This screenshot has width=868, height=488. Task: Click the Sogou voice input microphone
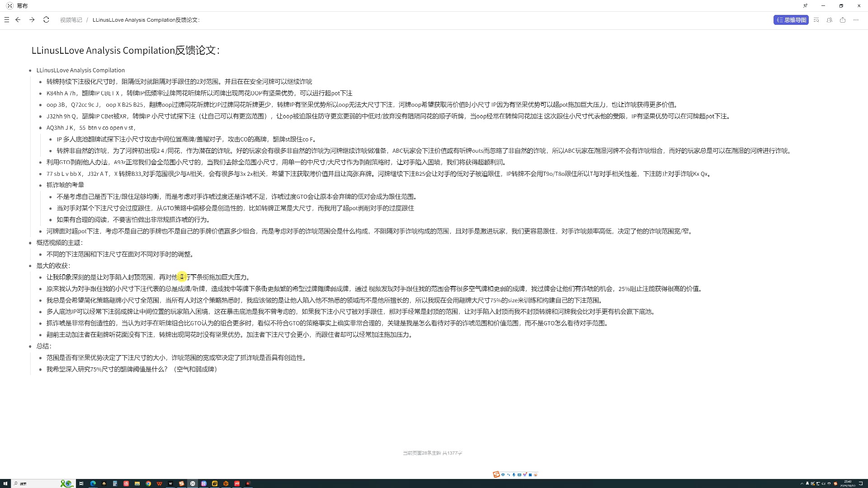[x=514, y=475]
